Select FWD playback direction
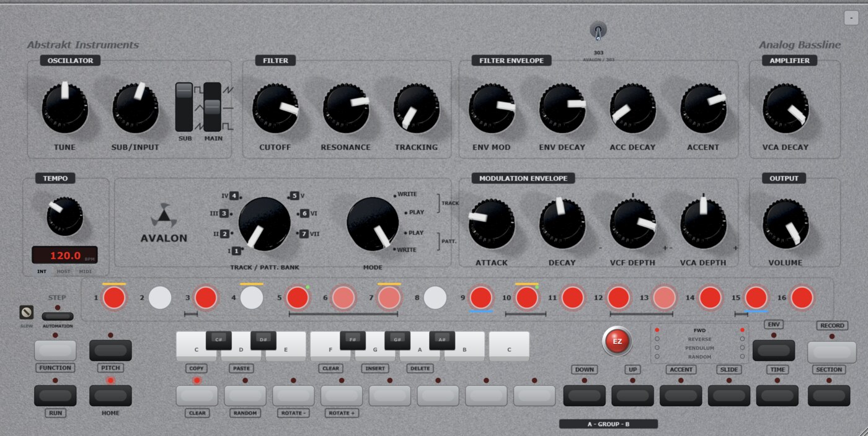This screenshot has width=868, height=436. click(699, 330)
